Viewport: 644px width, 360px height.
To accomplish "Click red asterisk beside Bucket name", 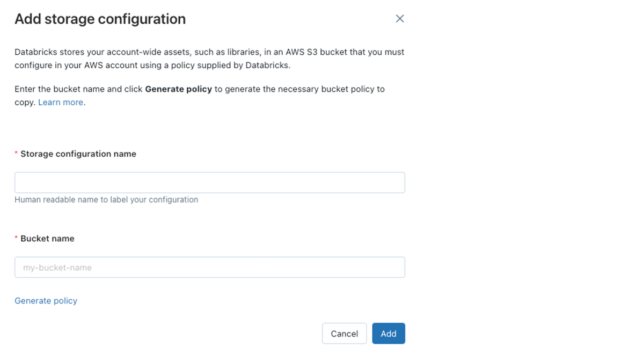I will click(17, 239).
